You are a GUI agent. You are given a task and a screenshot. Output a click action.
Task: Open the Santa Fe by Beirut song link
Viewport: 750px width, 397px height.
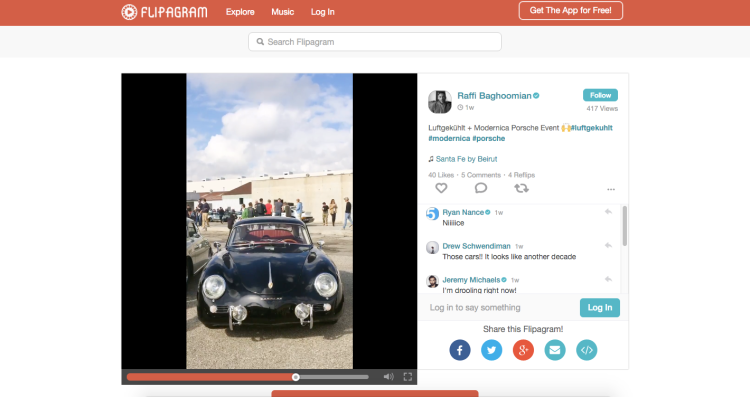click(x=466, y=159)
